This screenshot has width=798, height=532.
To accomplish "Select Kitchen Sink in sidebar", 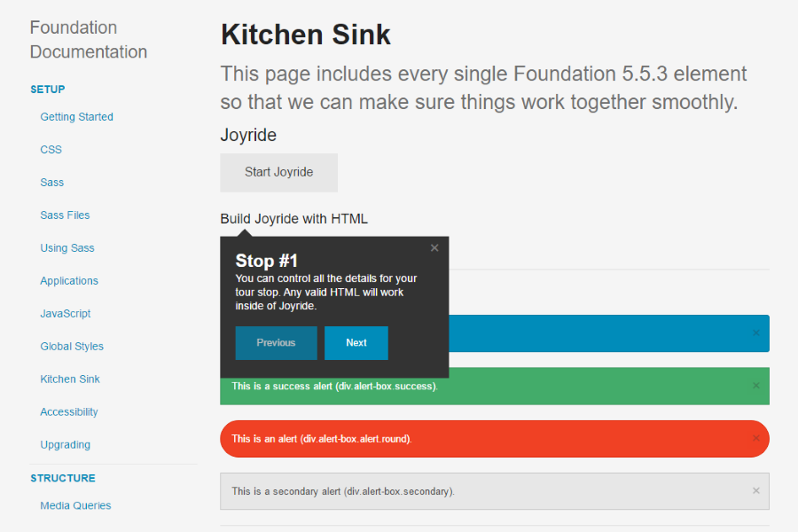I will pyautogui.click(x=70, y=379).
